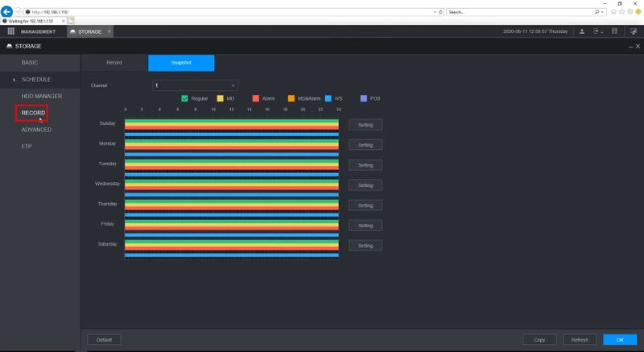Close the Waiting for 192.168.1.110 browser tab
This screenshot has width=644, height=352.
64,20
